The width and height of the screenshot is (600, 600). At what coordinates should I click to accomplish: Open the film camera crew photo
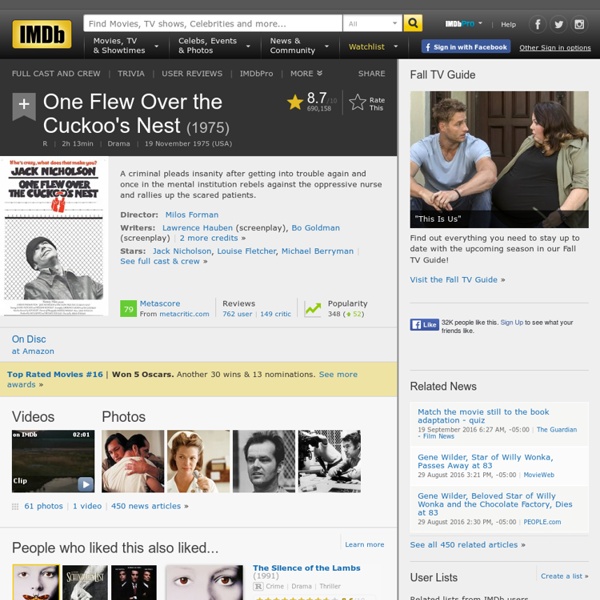(329, 461)
